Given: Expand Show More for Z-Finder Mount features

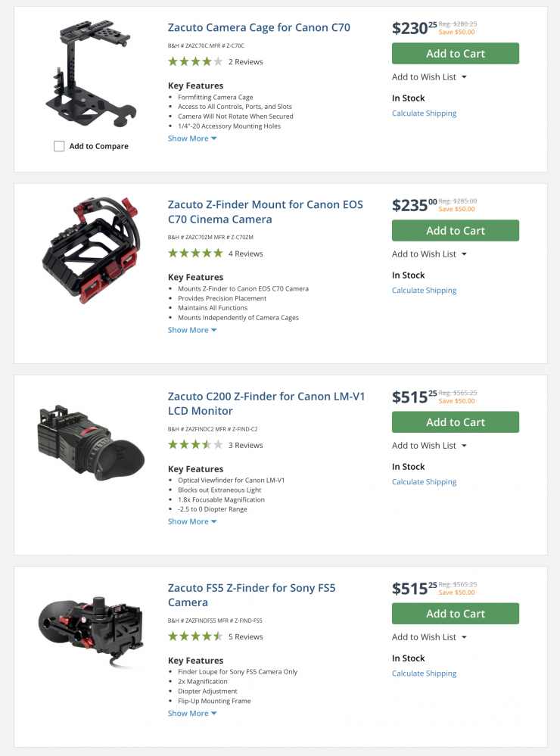Looking at the screenshot, I should [192, 330].
